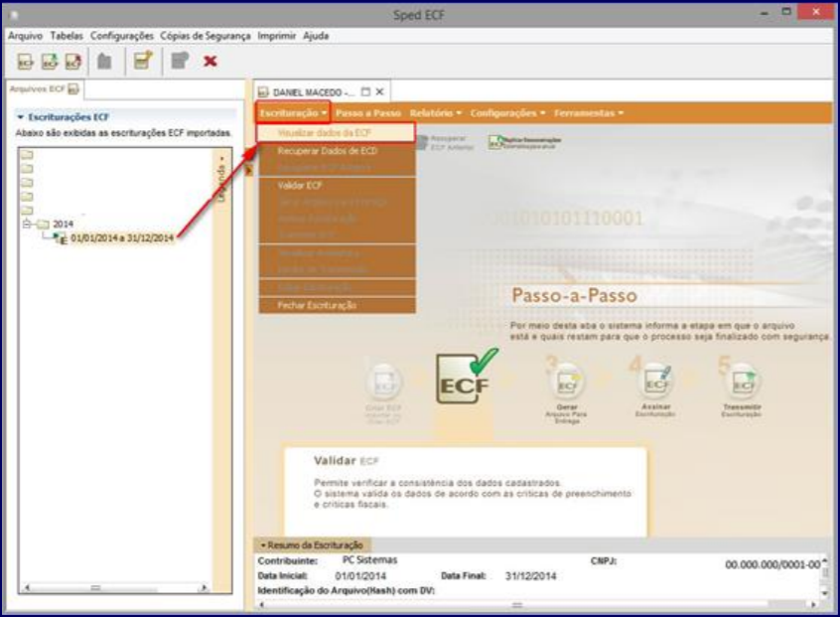This screenshot has width=840, height=617.
Task: Click the Assinar Escrituração step icon
Action: coord(655,382)
